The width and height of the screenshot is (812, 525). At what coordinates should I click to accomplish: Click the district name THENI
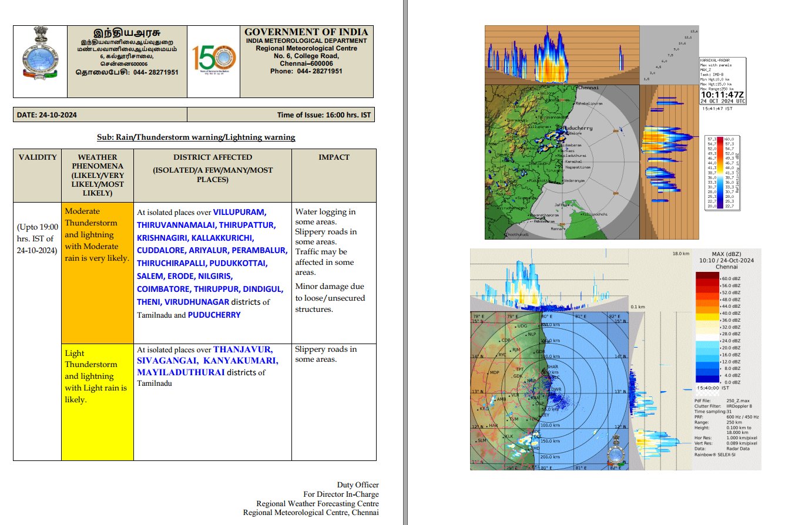[149, 302]
